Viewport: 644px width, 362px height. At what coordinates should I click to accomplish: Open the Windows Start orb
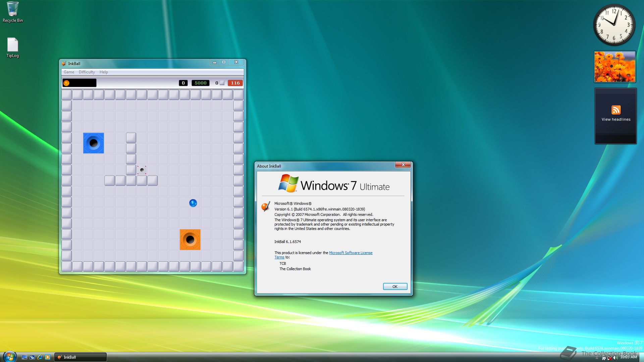(x=9, y=357)
